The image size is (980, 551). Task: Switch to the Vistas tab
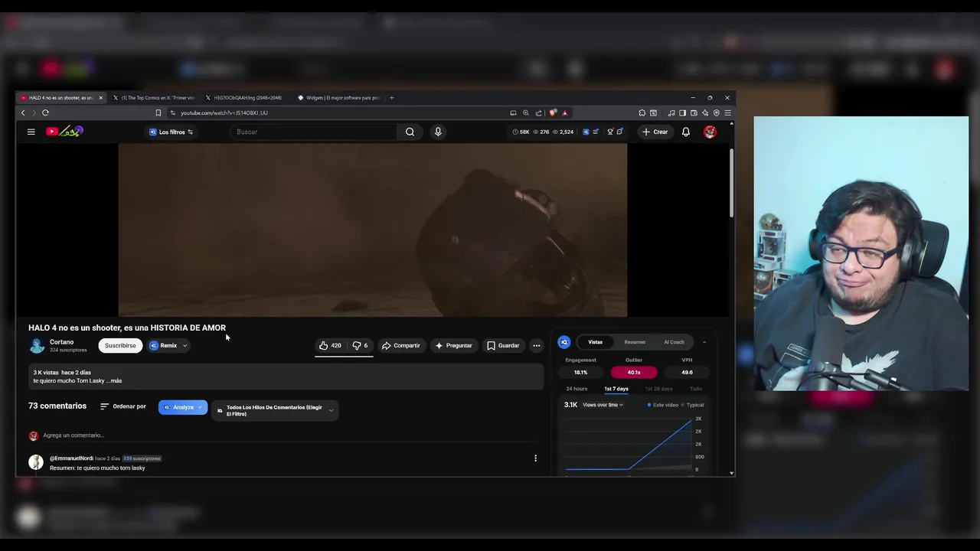(x=596, y=342)
